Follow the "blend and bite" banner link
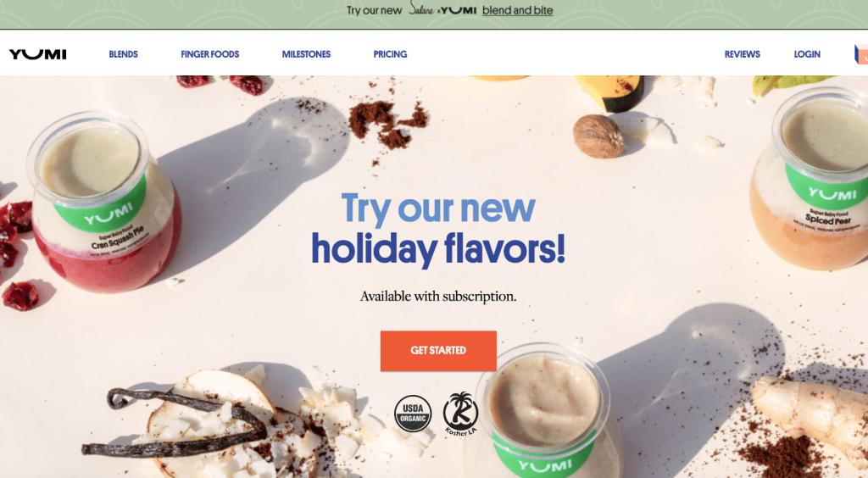This screenshot has width=868, height=478. (518, 10)
